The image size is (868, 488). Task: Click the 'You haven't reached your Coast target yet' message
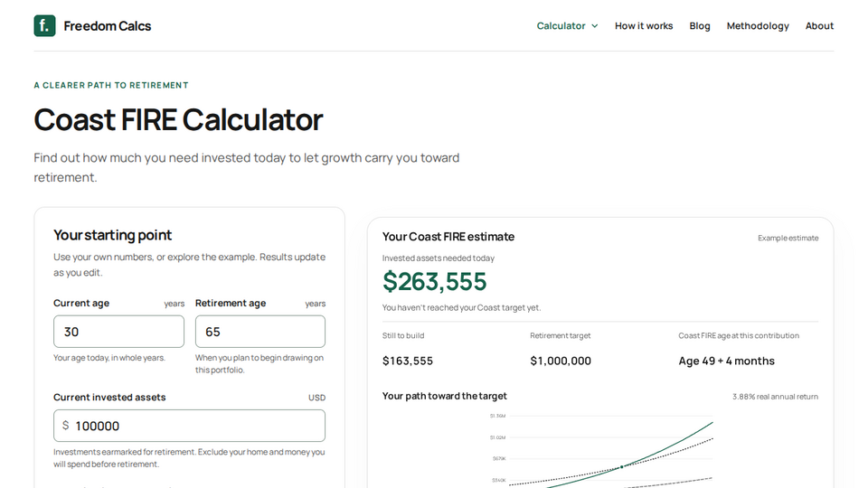(x=461, y=307)
